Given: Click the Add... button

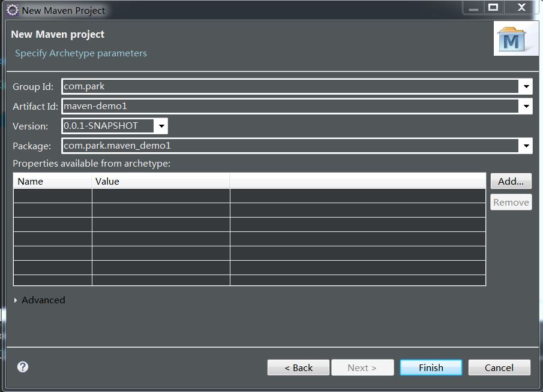Looking at the screenshot, I should click(511, 181).
